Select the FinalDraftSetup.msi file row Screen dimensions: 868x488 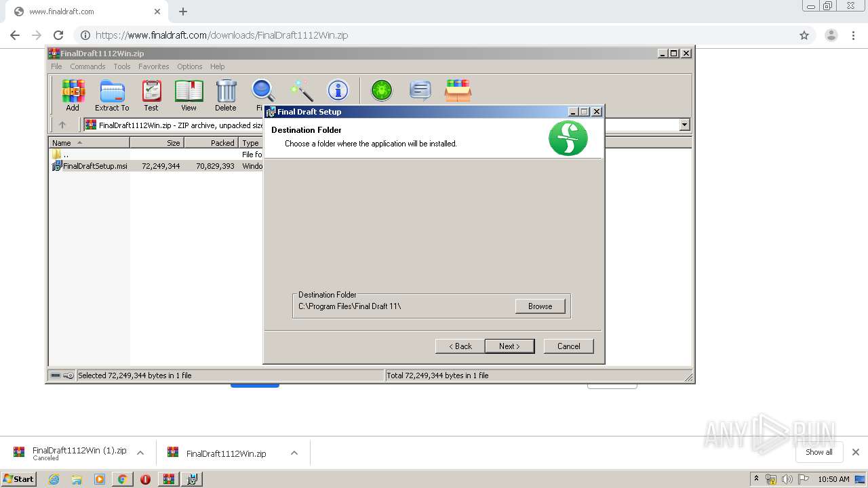point(156,166)
